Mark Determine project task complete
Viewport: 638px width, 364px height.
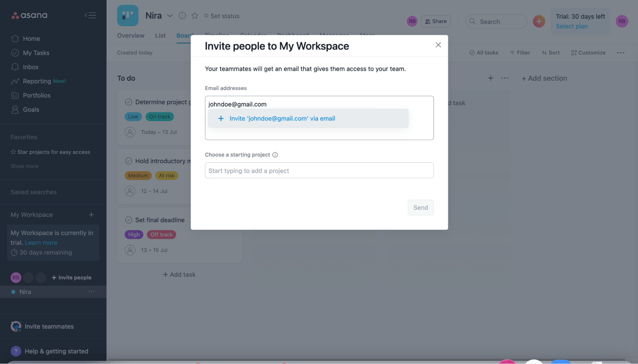click(129, 102)
